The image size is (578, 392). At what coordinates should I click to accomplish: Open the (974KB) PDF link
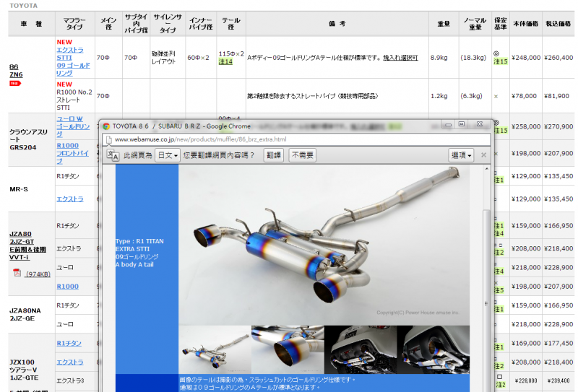pyautogui.click(x=38, y=274)
